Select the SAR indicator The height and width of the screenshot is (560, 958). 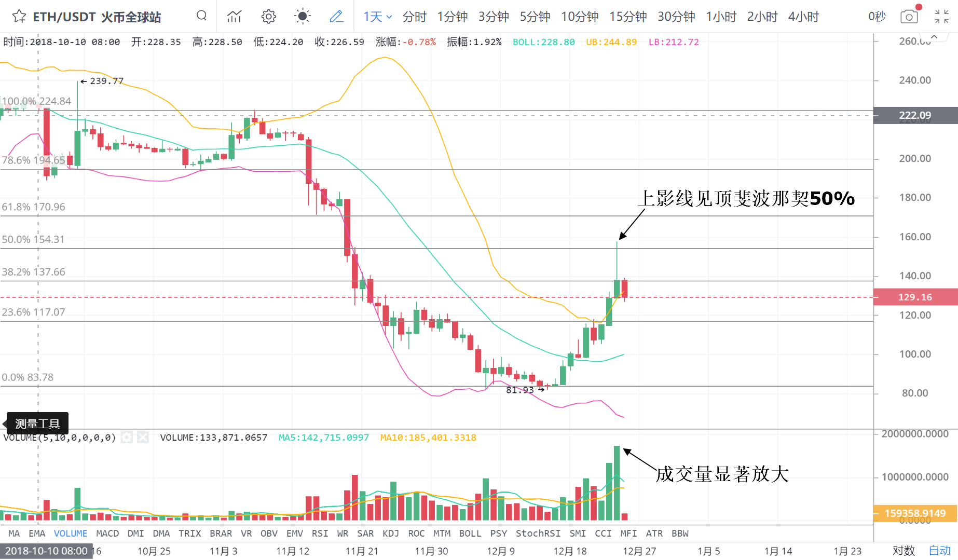click(x=365, y=533)
